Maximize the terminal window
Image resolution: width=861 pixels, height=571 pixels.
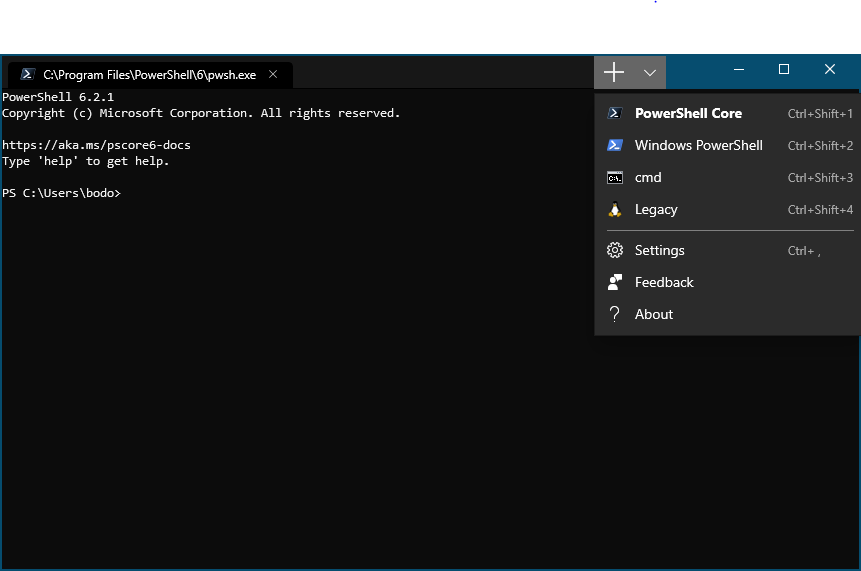(x=784, y=69)
